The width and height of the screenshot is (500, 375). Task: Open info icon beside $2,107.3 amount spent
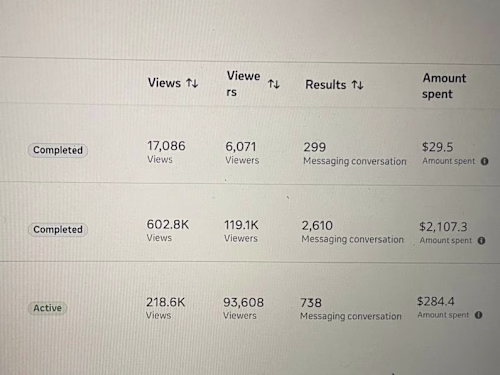coord(481,240)
